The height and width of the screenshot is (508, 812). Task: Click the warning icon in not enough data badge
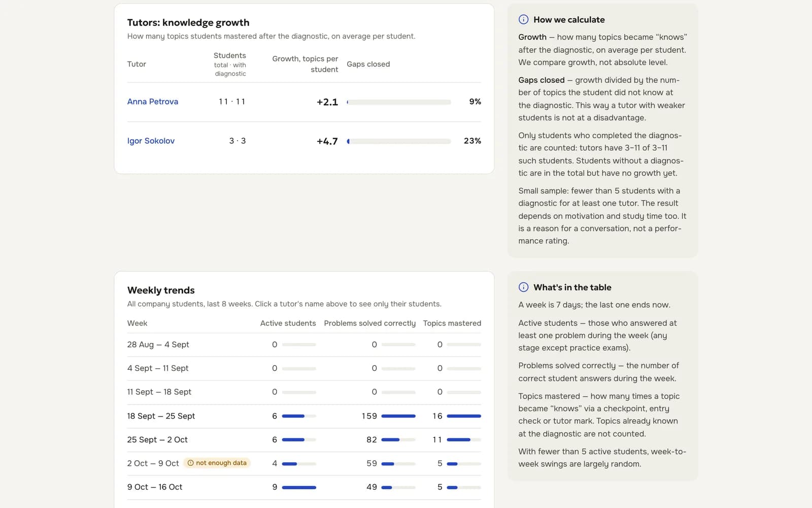[190, 463]
